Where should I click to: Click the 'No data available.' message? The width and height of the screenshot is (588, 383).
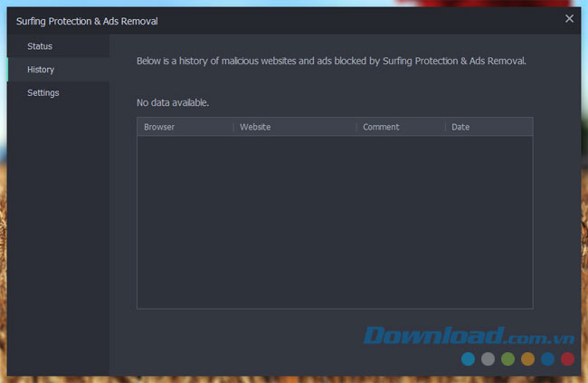tap(173, 102)
